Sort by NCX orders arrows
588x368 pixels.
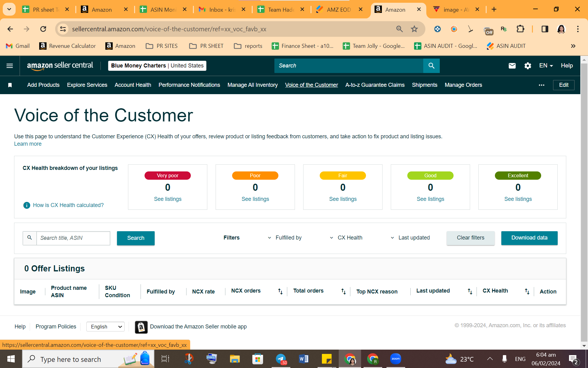click(280, 291)
